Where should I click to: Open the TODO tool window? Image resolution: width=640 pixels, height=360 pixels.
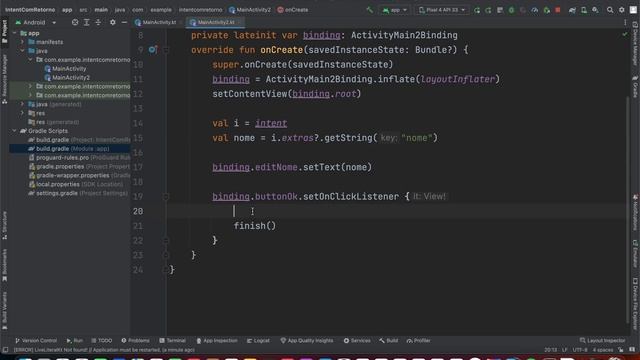[102, 340]
